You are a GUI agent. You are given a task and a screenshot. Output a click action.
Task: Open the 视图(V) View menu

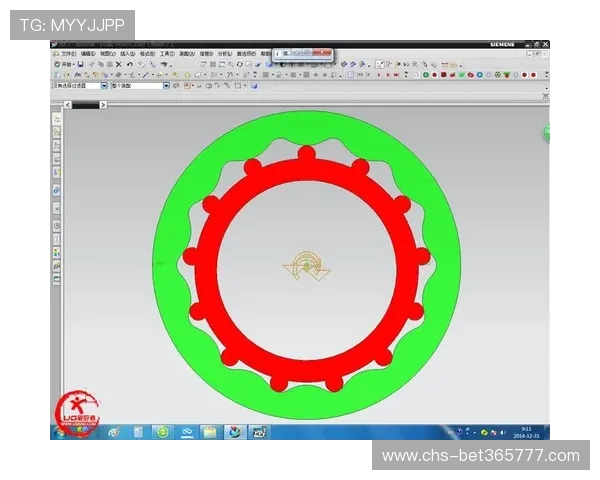point(108,54)
